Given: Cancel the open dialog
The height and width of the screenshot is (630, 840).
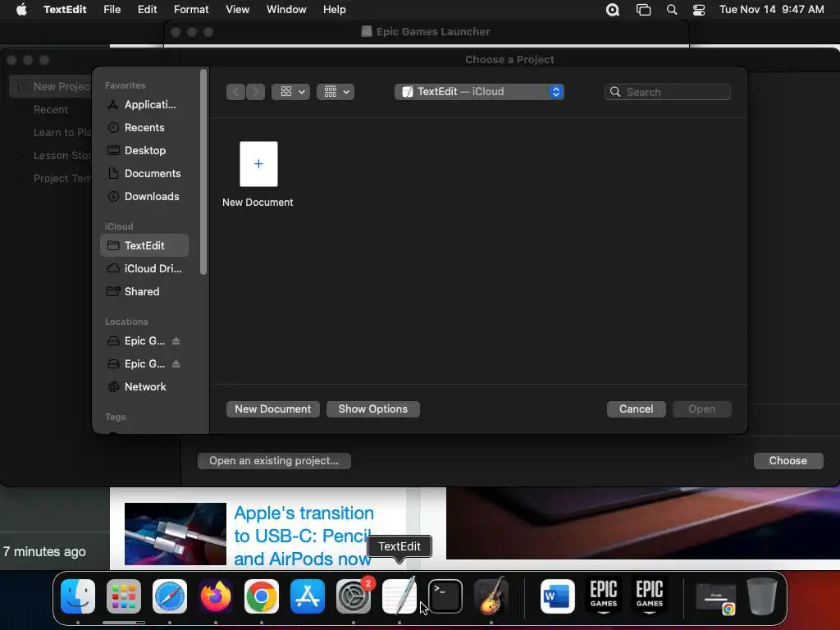Looking at the screenshot, I should point(636,409).
